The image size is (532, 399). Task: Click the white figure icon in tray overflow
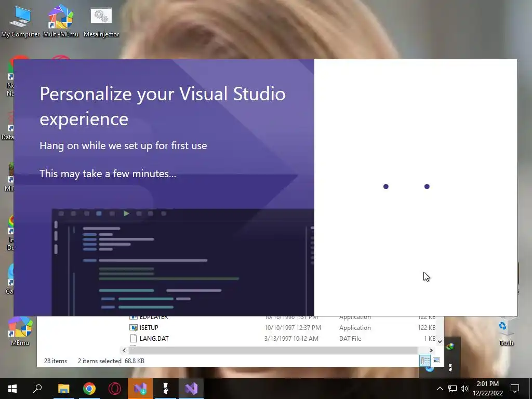point(450,368)
